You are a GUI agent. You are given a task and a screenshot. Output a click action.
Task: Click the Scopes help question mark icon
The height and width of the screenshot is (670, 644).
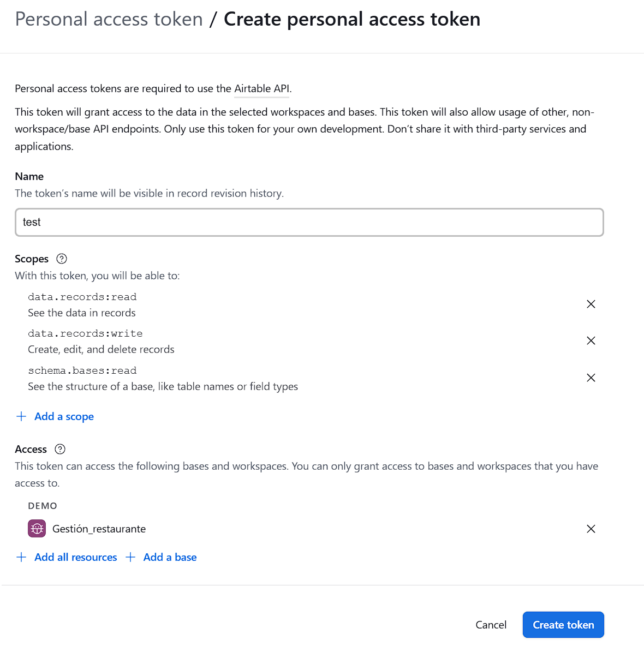[x=62, y=259]
